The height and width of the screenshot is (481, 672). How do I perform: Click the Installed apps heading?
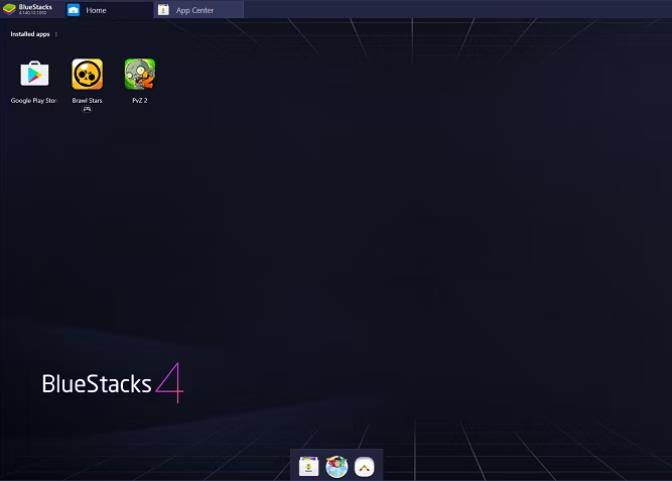(x=29, y=34)
